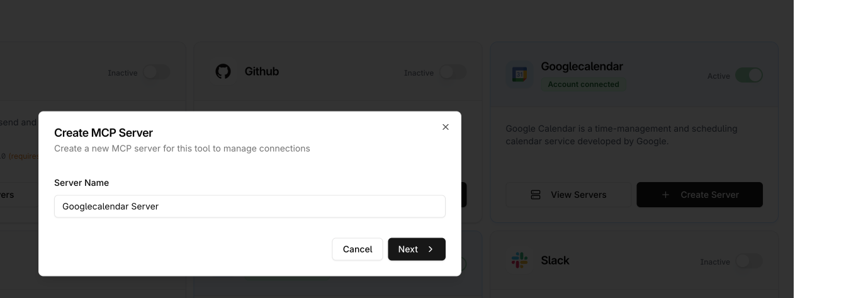
Task: Turn on the Slack toggle
Action: click(749, 261)
